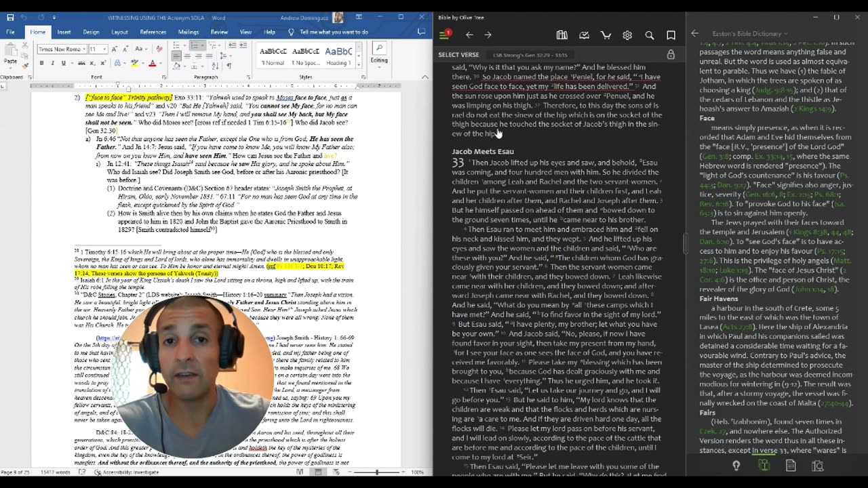868x488 pixels.
Task: Switch to References tab
Action: 153,32
